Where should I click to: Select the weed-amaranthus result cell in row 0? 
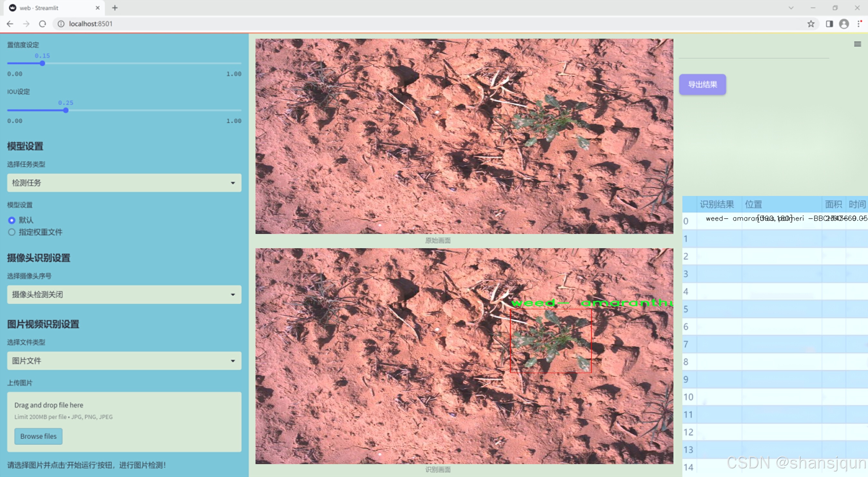(x=719, y=221)
